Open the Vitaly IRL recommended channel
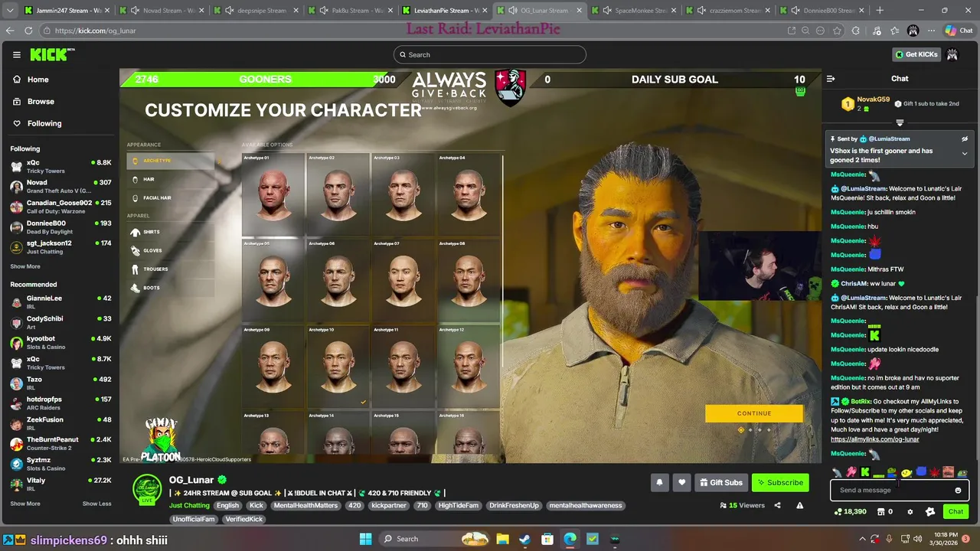Image resolution: width=980 pixels, height=551 pixels. point(61,484)
